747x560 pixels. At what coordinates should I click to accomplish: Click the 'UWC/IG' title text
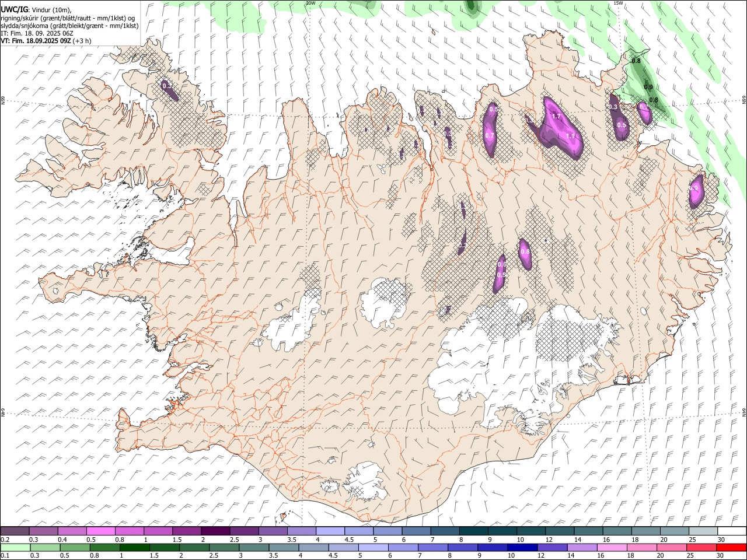pyautogui.click(x=13, y=10)
